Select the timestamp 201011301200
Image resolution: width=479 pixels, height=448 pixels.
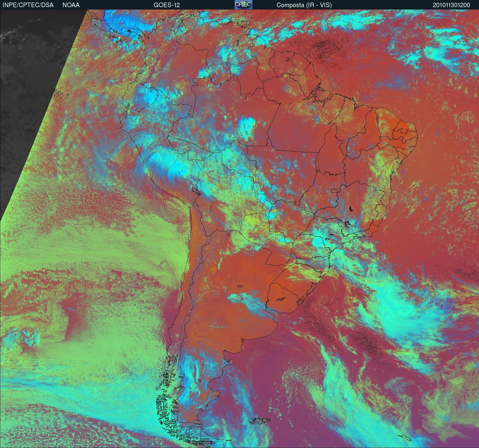tap(451, 5)
